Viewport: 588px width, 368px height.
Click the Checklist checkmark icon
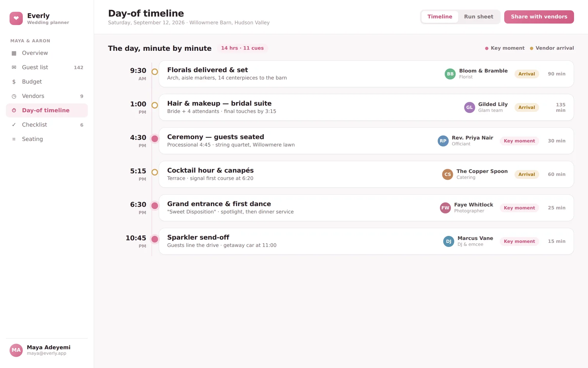tap(14, 125)
